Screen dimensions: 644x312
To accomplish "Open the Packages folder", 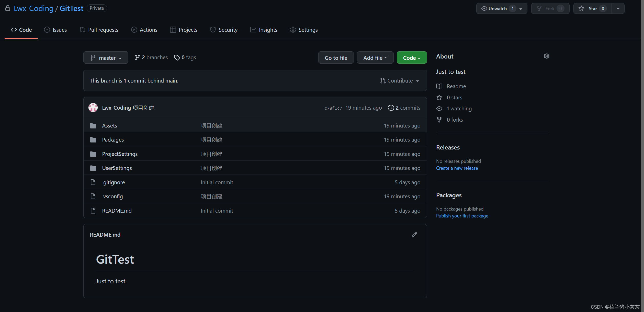I will pyautogui.click(x=113, y=140).
